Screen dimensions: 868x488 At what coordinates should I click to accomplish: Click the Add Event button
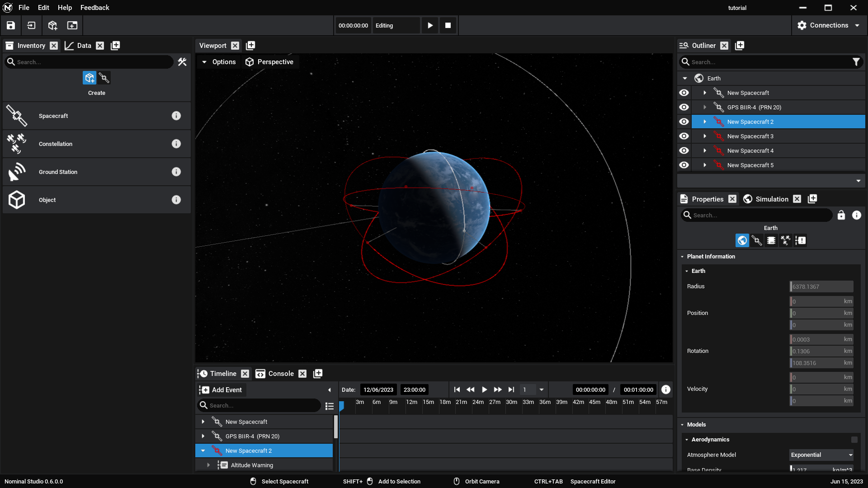pyautogui.click(x=221, y=389)
